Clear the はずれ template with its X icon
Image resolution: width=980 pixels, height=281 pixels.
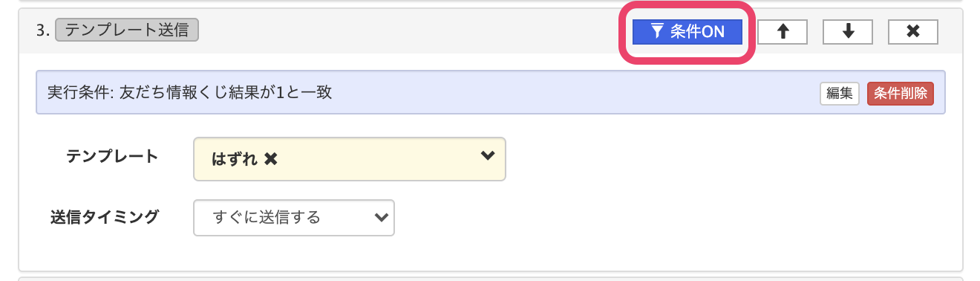click(271, 158)
